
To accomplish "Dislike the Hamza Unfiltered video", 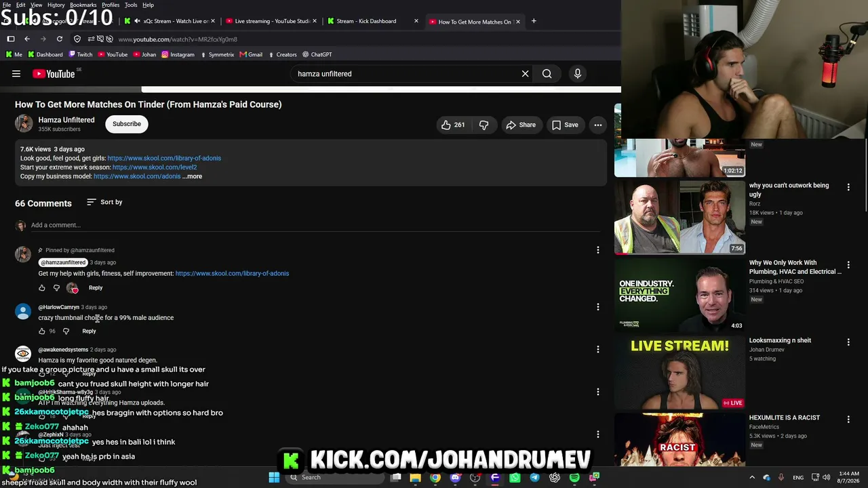I will [484, 125].
